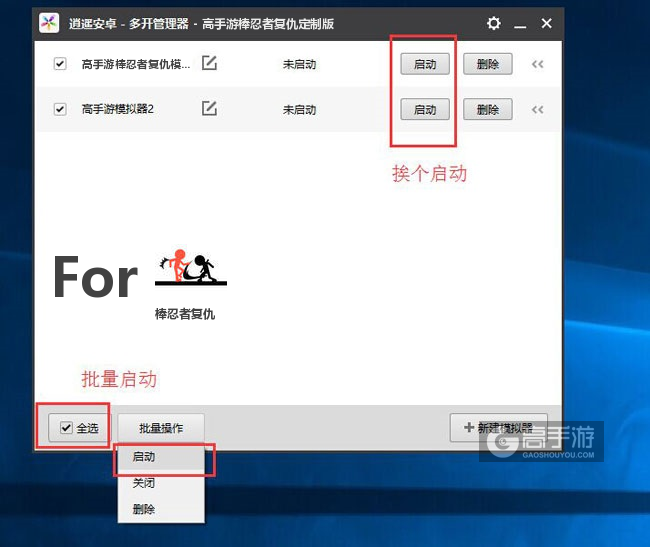Close the 多开管理器 window
Viewport: 650px width, 547px height.
tap(546, 23)
